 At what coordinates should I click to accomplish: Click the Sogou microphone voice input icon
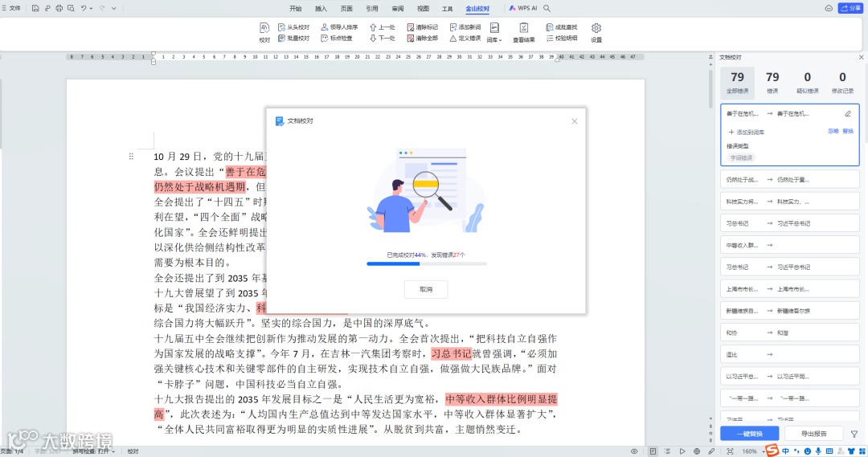[x=818, y=451]
